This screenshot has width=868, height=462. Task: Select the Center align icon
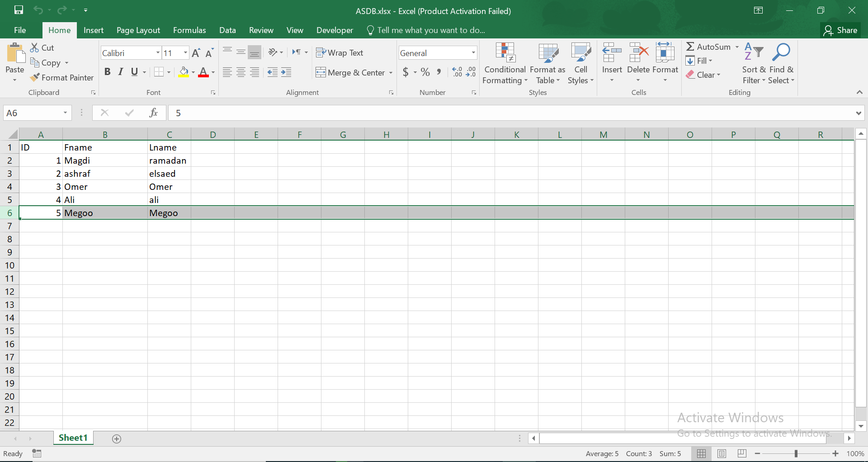(241, 72)
